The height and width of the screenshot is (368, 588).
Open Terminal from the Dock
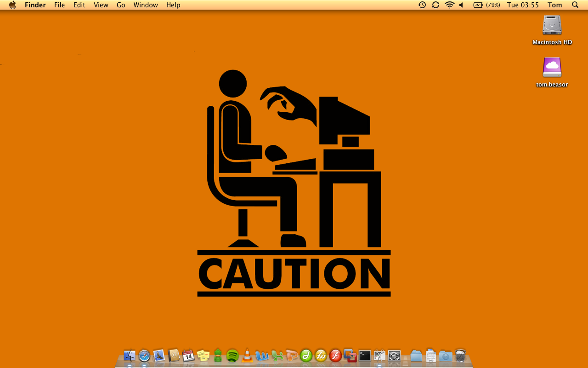click(365, 356)
